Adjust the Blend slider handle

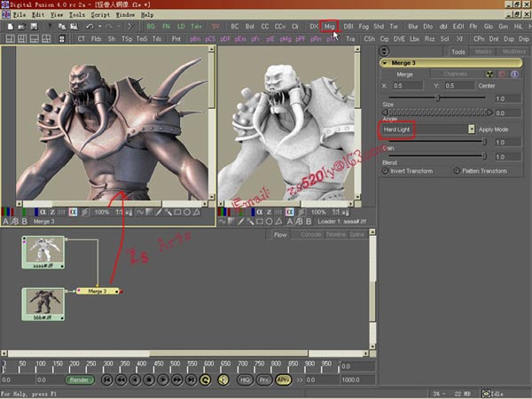[484, 156]
